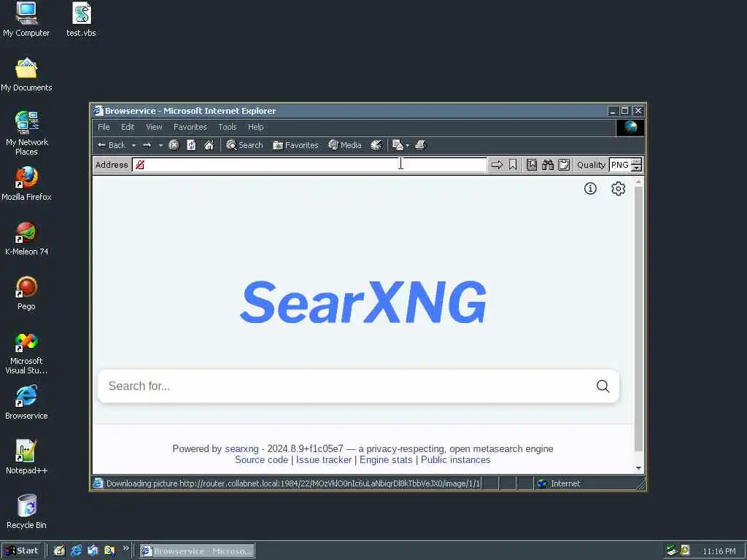
Task: Open the Help menu
Action: [x=256, y=127]
